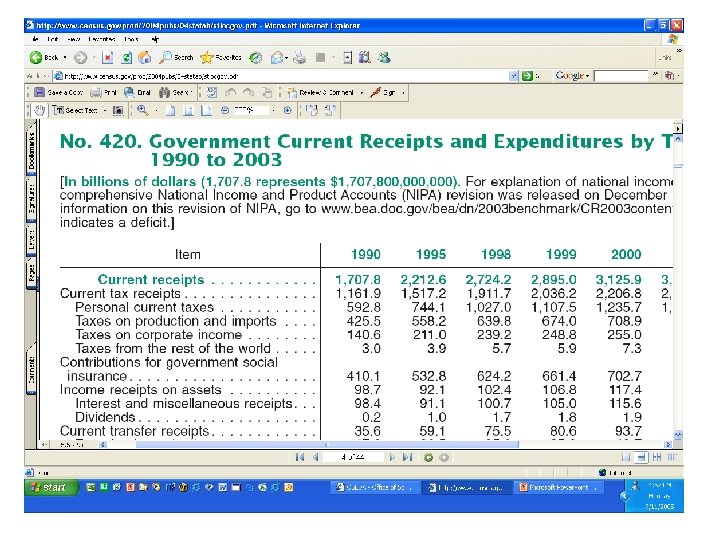
Task: Open Acrobat Search binoculars
Action: click(174, 92)
